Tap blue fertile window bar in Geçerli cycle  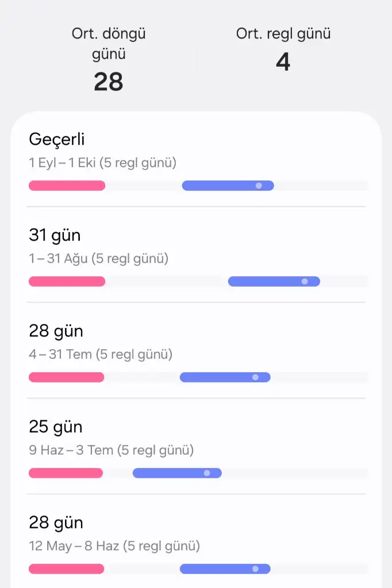(218, 185)
